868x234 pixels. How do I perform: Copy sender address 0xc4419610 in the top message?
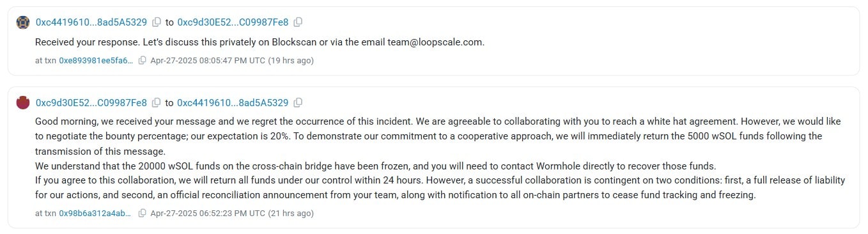point(157,22)
